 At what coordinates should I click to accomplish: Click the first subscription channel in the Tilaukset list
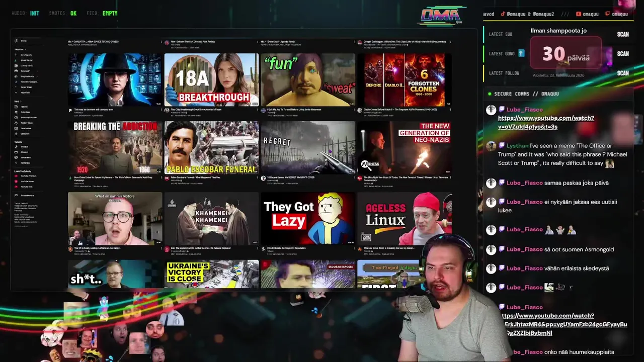coord(24,55)
